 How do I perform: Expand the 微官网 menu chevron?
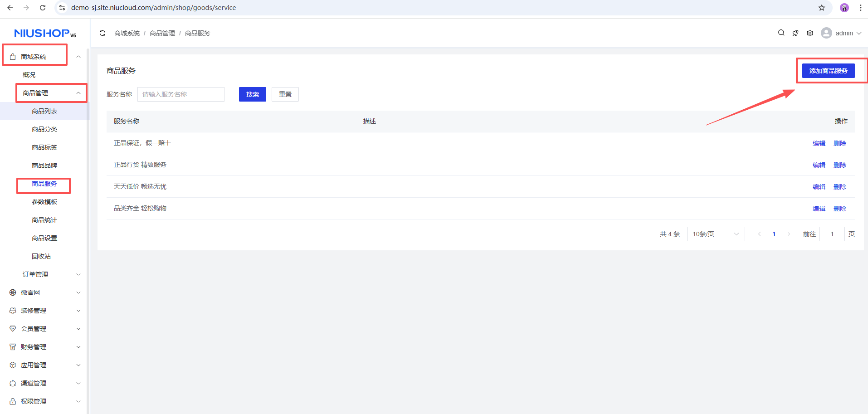(78, 292)
